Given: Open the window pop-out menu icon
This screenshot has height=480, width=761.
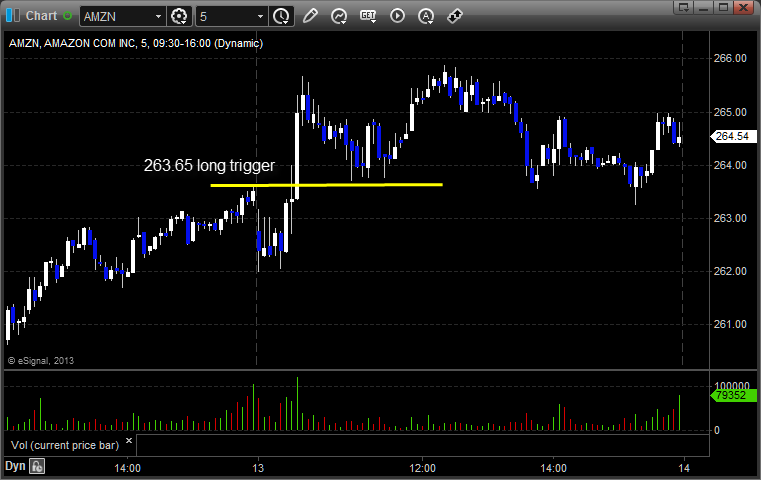Looking at the screenshot, I should coord(683,7).
